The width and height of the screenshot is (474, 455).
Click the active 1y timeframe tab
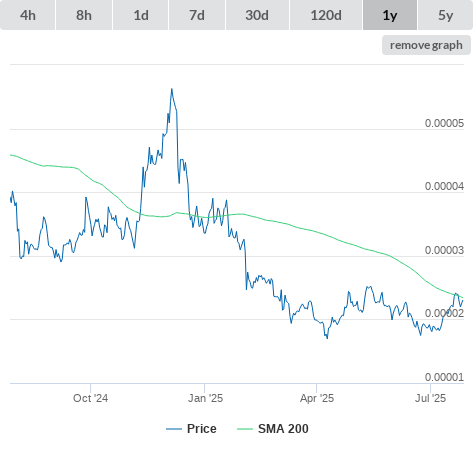tap(390, 15)
